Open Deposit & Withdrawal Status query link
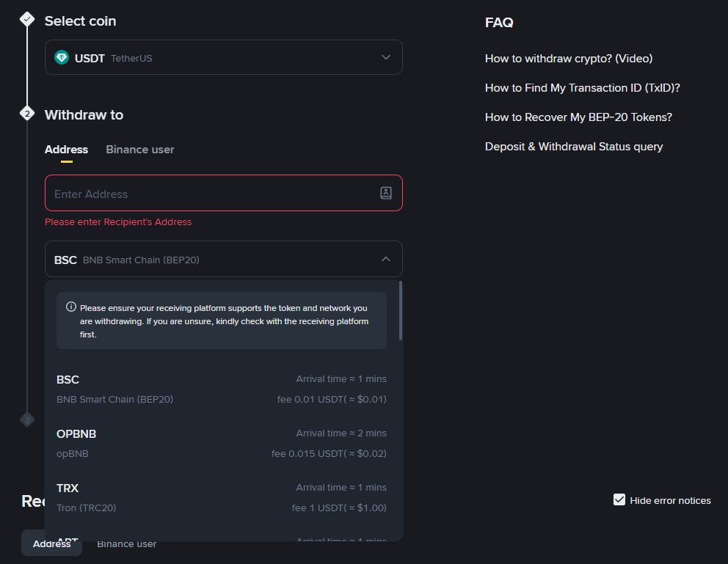 point(574,147)
